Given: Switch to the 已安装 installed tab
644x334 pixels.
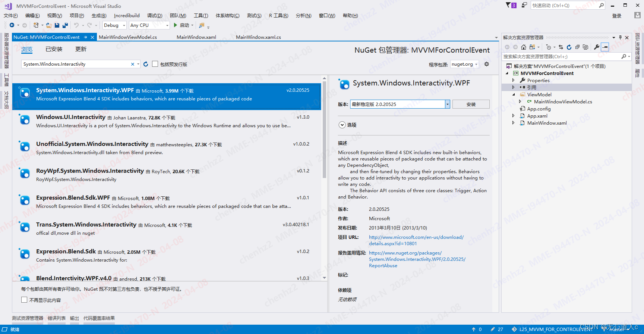Looking at the screenshot, I should tap(54, 49).
